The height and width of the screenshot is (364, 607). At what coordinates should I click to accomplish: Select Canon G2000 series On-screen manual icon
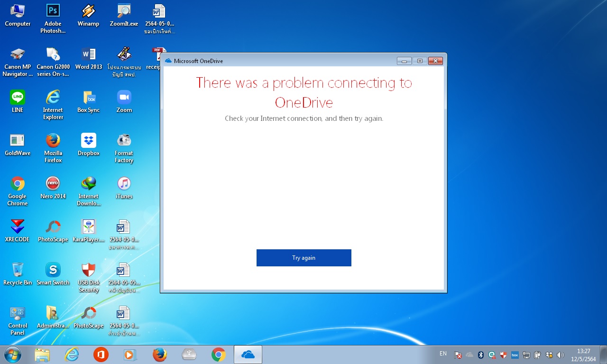click(x=53, y=62)
